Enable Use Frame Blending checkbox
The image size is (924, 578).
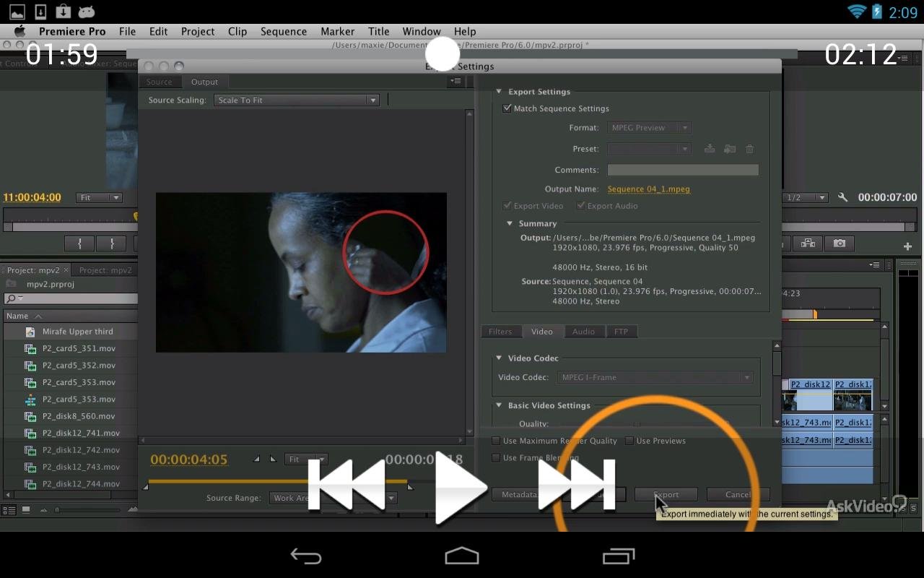(x=496, y=458)
